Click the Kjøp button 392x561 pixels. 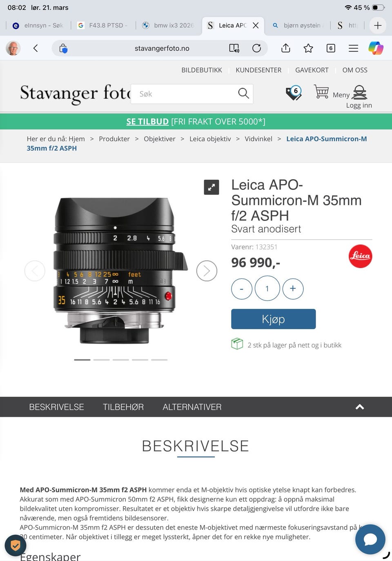click(x=274, y=319)
